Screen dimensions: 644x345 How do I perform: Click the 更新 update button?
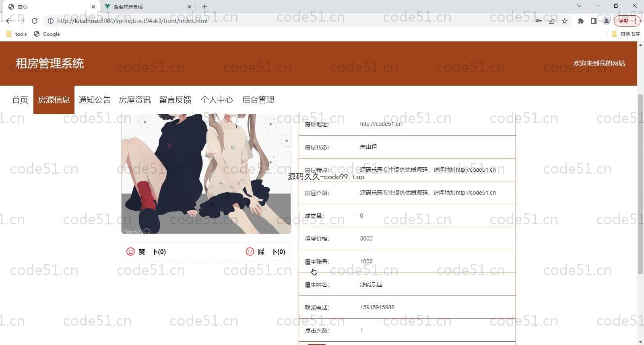[x=623, y=21]
